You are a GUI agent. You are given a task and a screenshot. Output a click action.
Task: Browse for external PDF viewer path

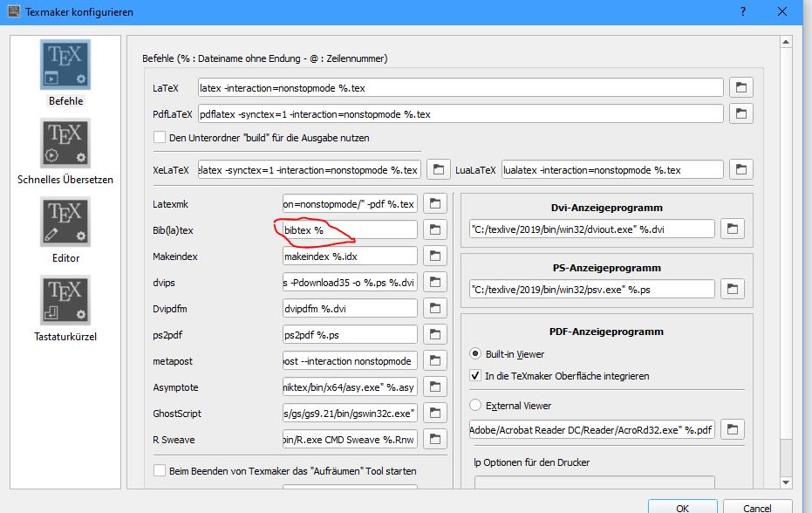point(731,429)
